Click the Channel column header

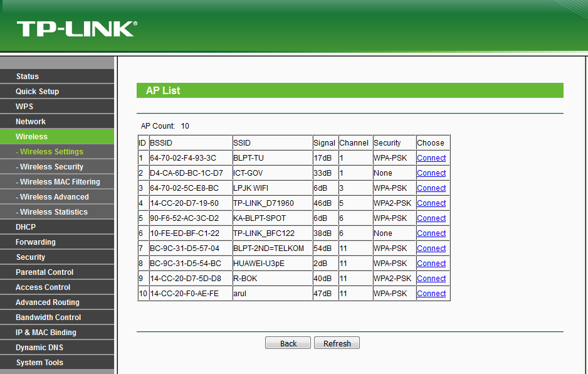point(355,142)
